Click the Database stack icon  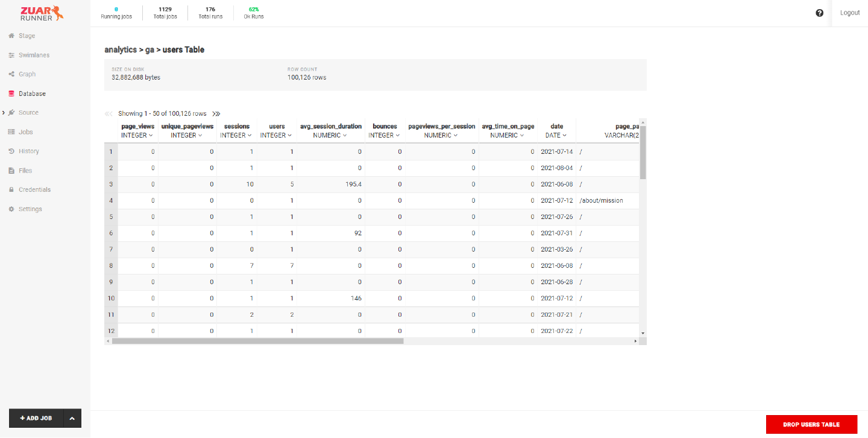pyautogui.click(x=11, y=94)
